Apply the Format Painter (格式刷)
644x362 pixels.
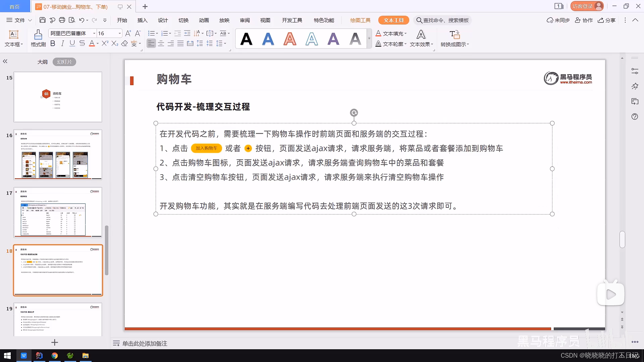38,38
